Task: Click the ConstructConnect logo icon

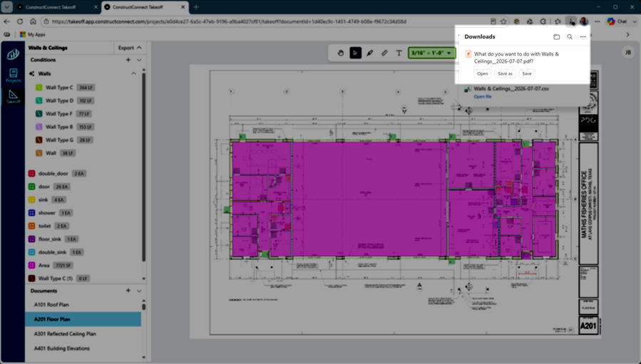Action: tap(13, 53)
